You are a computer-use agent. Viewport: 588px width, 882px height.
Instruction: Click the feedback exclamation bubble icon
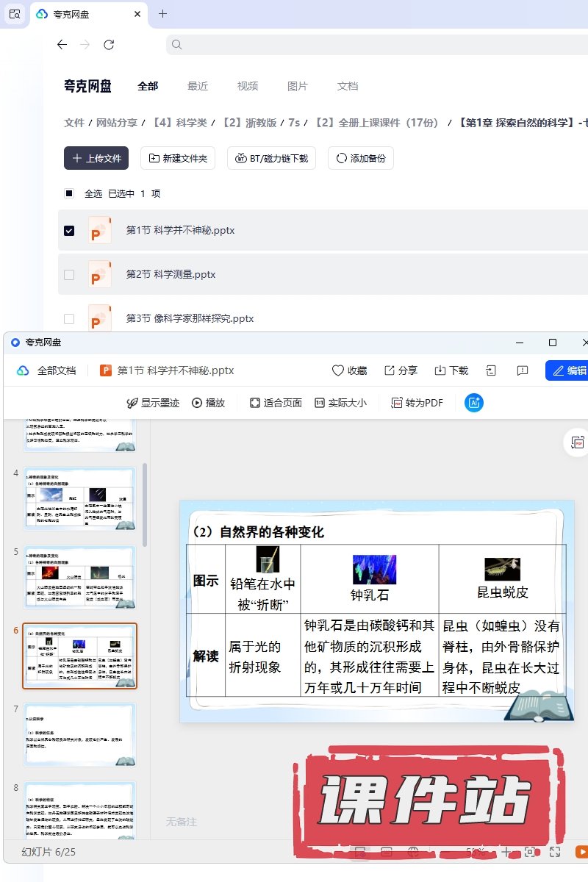[x=523, y=370]
